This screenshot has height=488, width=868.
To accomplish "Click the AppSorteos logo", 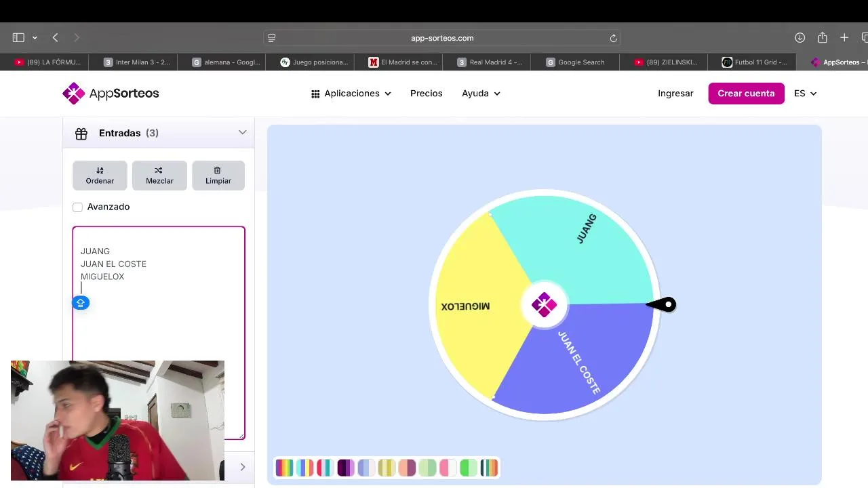I will (111, 94).
